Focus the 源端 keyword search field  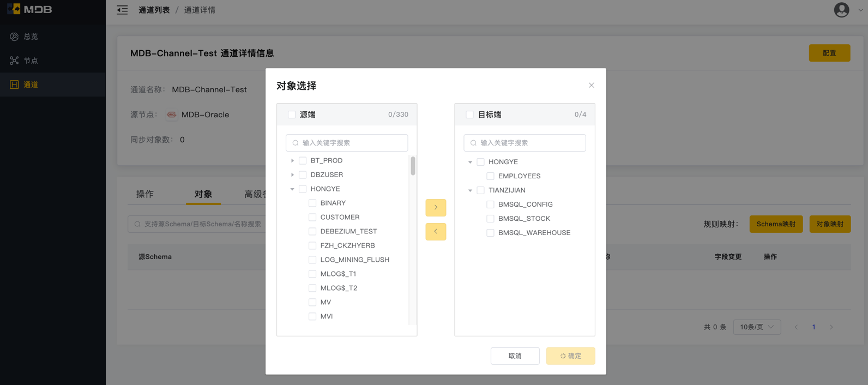tap(347, 143)
